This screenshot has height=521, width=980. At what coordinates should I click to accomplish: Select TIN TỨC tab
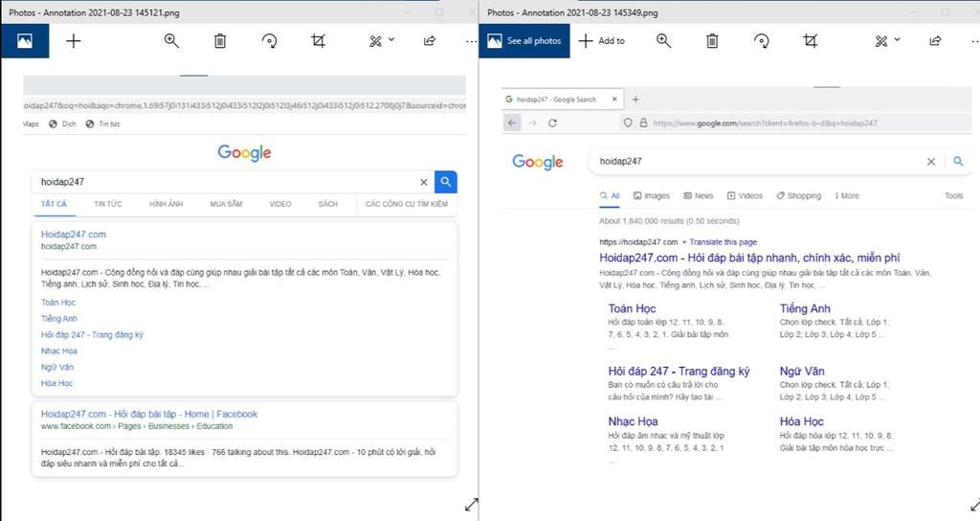108,204
